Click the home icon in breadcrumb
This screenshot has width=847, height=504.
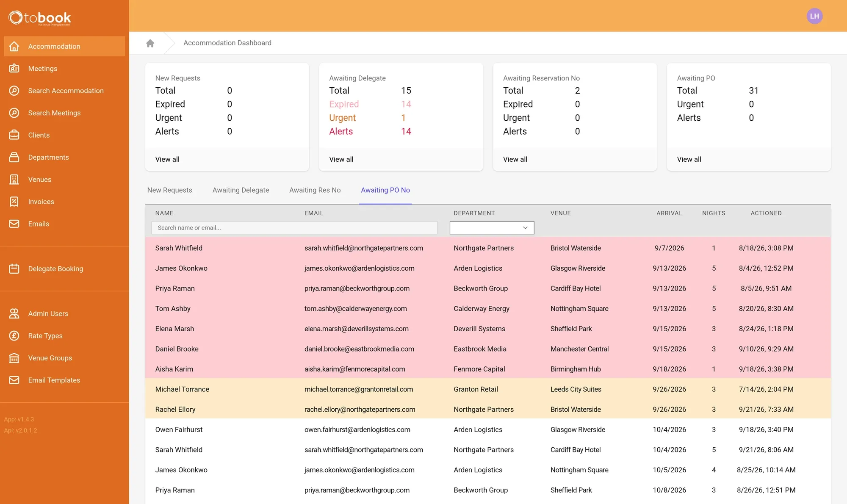pyautogui.click(x=150, y=43)
